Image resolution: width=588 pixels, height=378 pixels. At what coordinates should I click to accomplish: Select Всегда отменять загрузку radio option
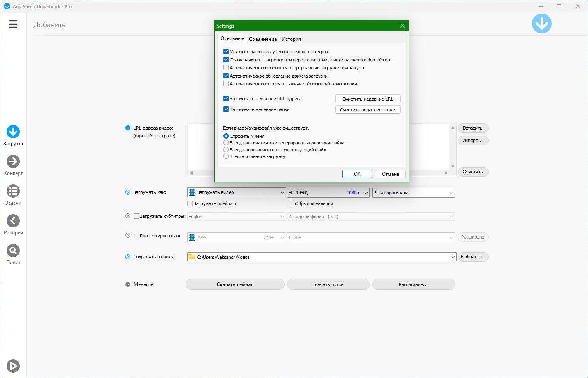click(226, 156)
